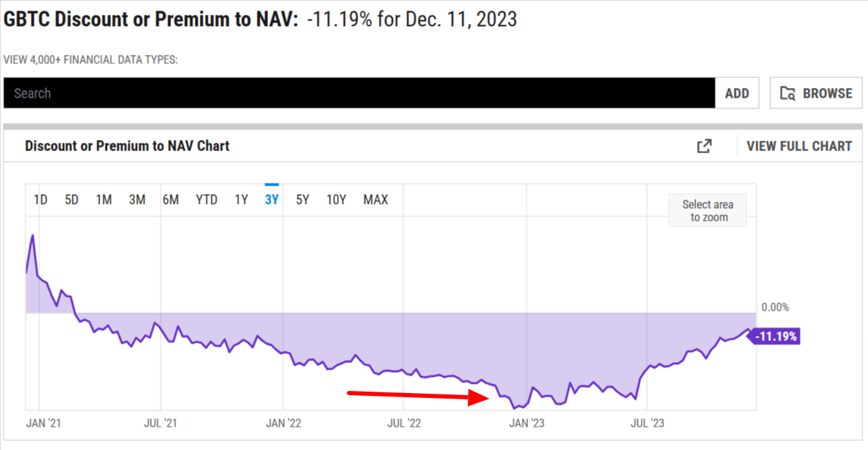The image size is (868, 450).
Task: Switch to the 1M chart view
Action: point(103,200)
